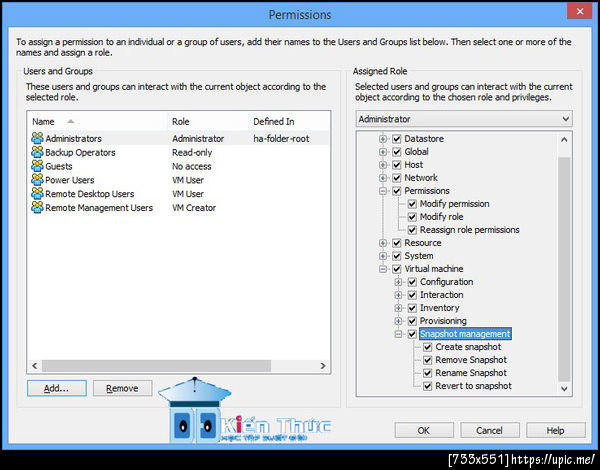Click the Backup Operators group icon

click(37, 152)
